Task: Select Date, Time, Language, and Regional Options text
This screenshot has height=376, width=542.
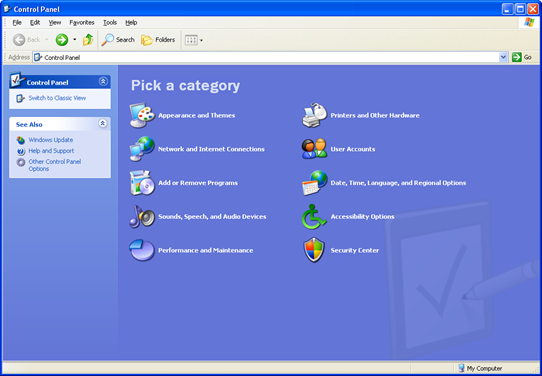Action: click(x=398, y=183)
